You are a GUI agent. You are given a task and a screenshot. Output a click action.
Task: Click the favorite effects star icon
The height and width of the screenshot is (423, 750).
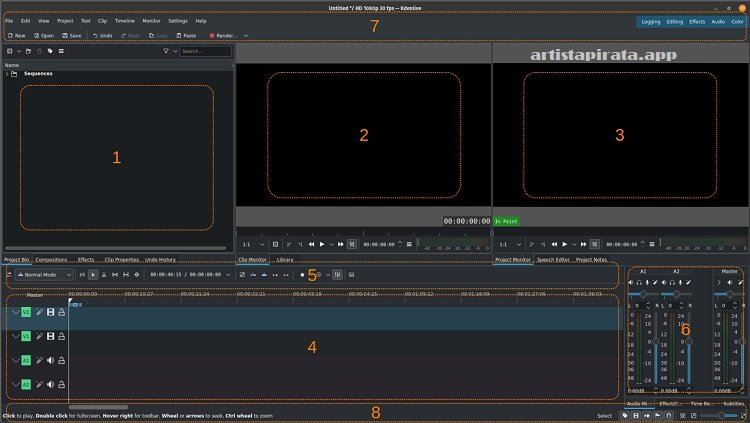302,275
